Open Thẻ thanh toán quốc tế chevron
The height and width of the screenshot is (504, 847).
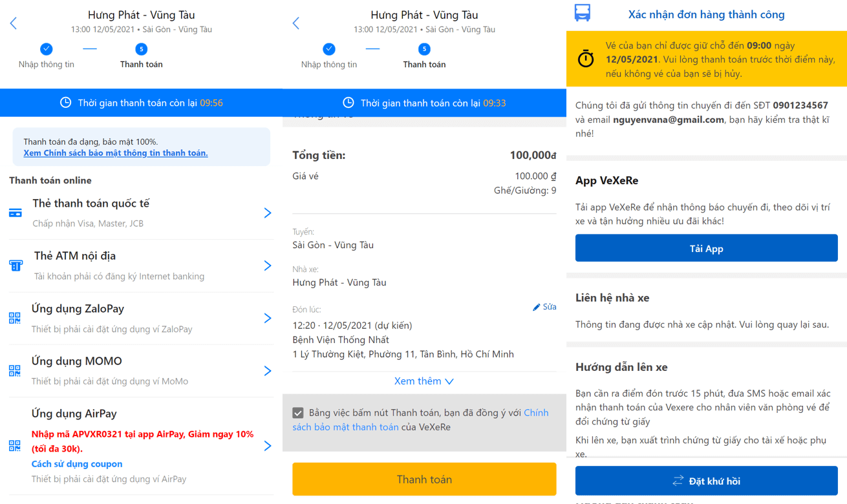pos(268,213)
